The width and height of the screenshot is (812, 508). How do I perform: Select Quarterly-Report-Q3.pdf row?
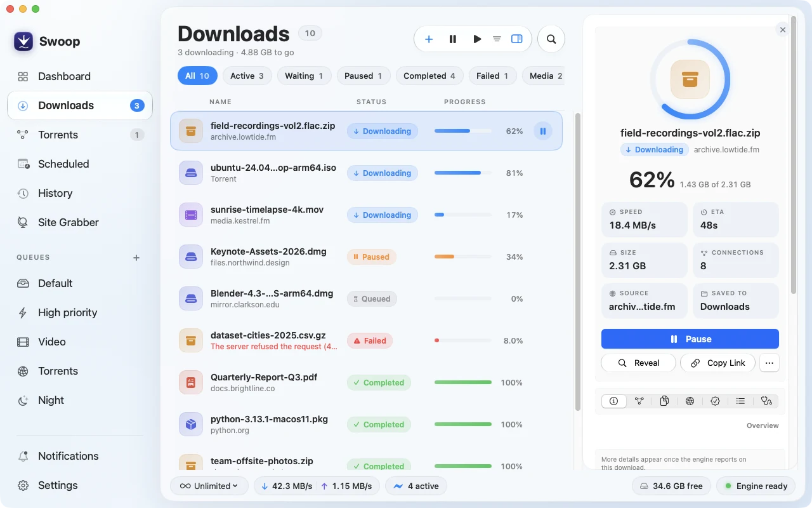366,382
